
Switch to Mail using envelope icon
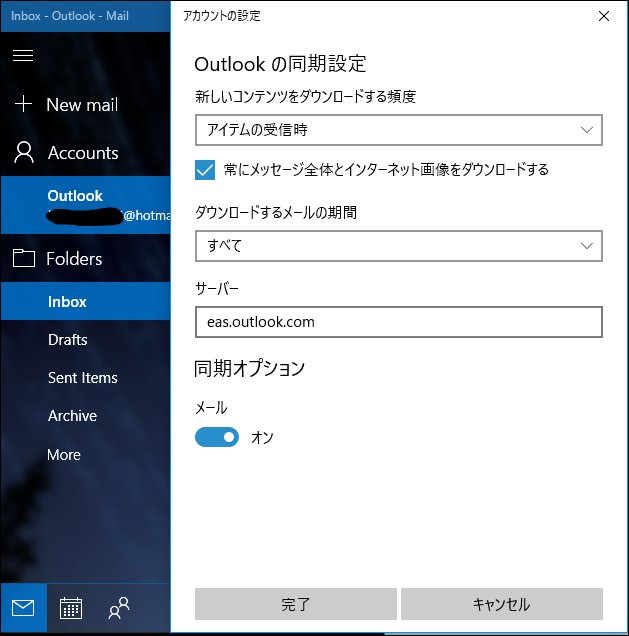pyautogui.click(x=23, y=608)
